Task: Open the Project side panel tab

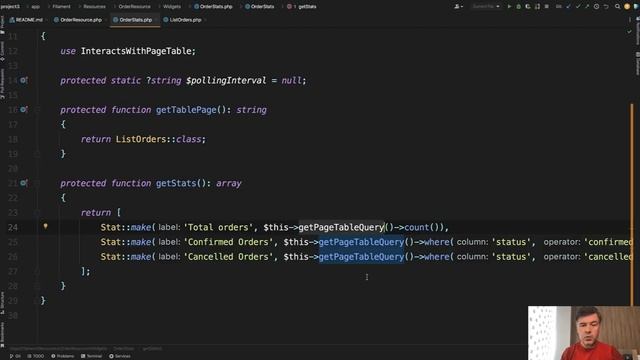Action: (x=2, y=24)
